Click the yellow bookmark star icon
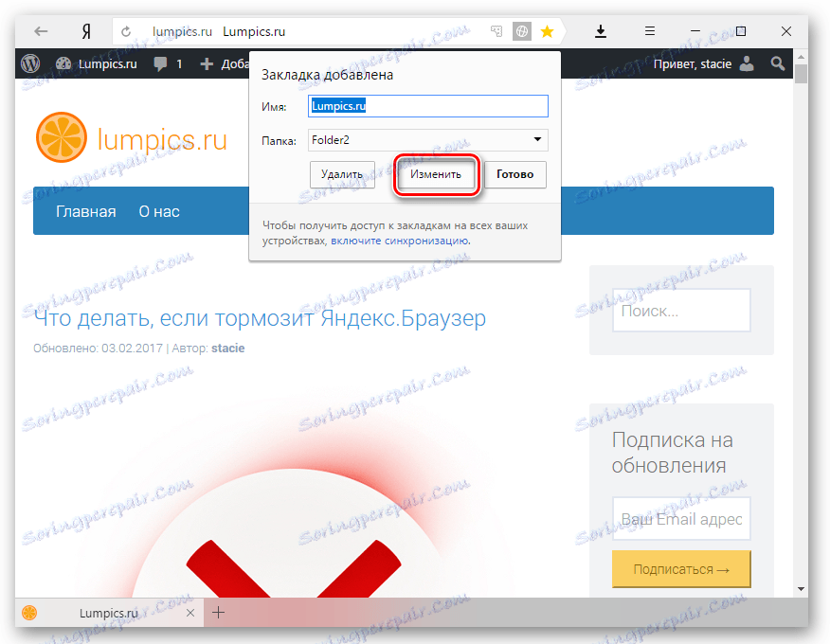 pyautogui.click(x=547, y=32)
